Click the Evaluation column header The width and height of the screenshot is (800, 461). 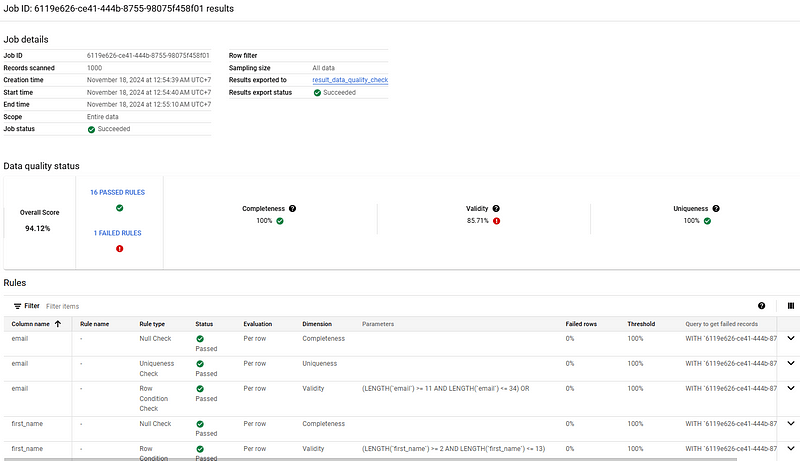[258, 324]
